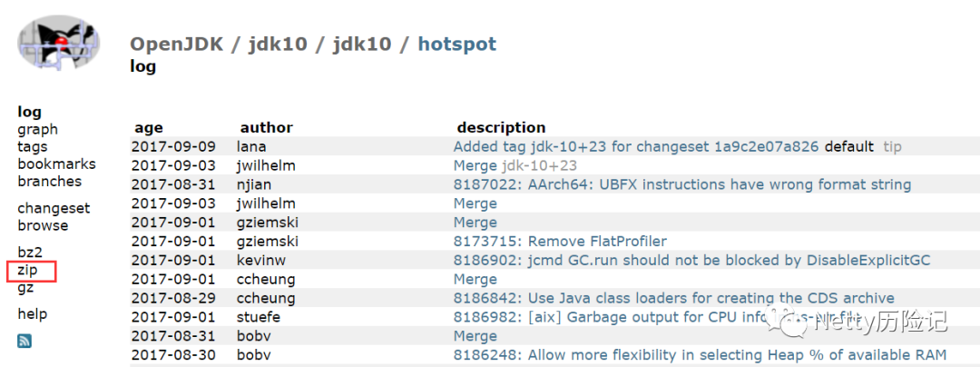
Task: Open the 'Merge jdk-10+23' changeset
Action: [x=475, y=165]
